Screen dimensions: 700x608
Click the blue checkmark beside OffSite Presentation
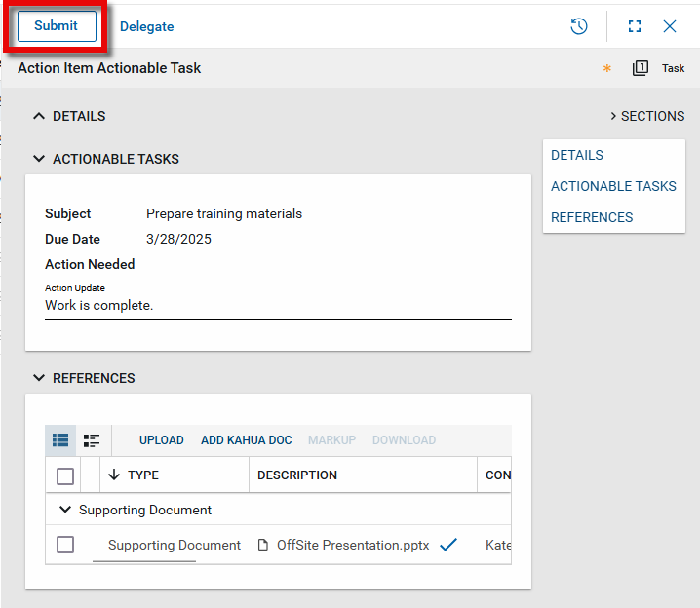[x=448, y=545]
